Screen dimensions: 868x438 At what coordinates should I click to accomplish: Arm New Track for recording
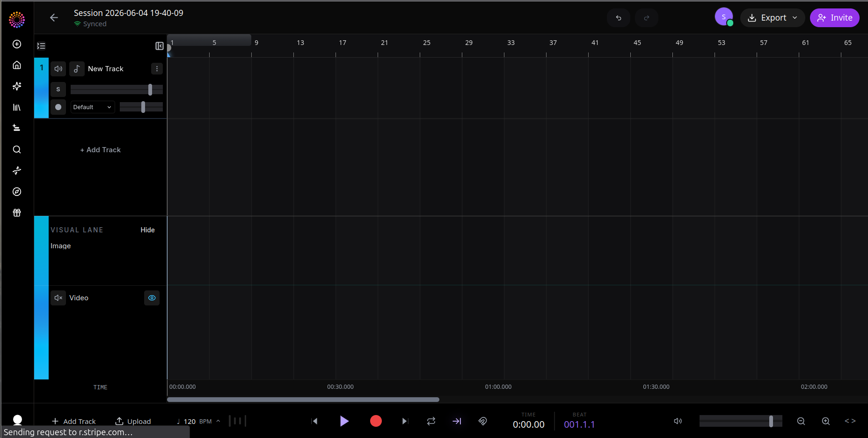(58, 107)
